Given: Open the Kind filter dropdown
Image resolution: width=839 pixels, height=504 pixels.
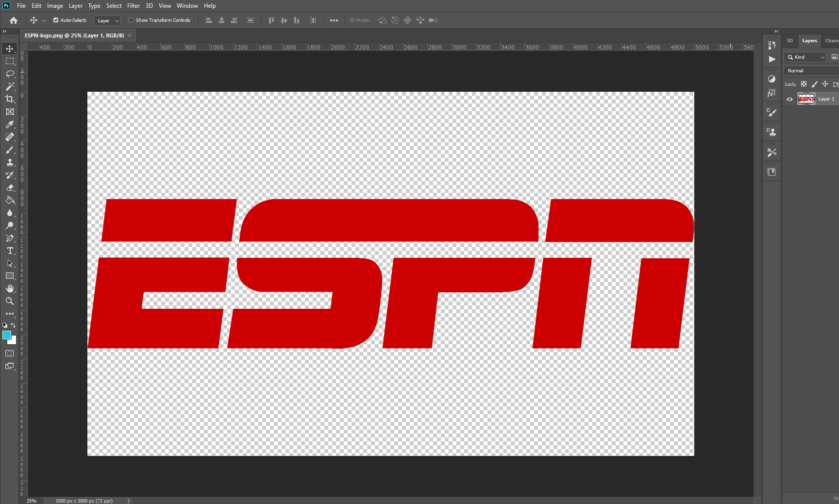Looking at the screenshot, I should (x=805, y=57).
